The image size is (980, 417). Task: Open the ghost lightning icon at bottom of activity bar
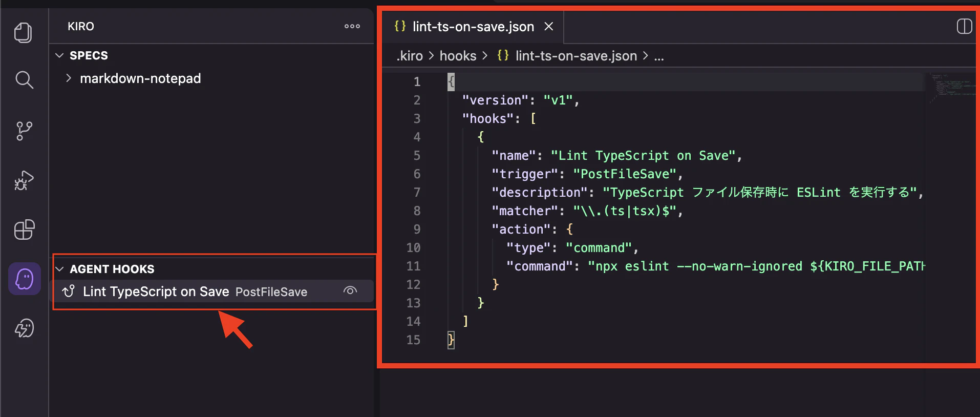(x=24, y=328)
